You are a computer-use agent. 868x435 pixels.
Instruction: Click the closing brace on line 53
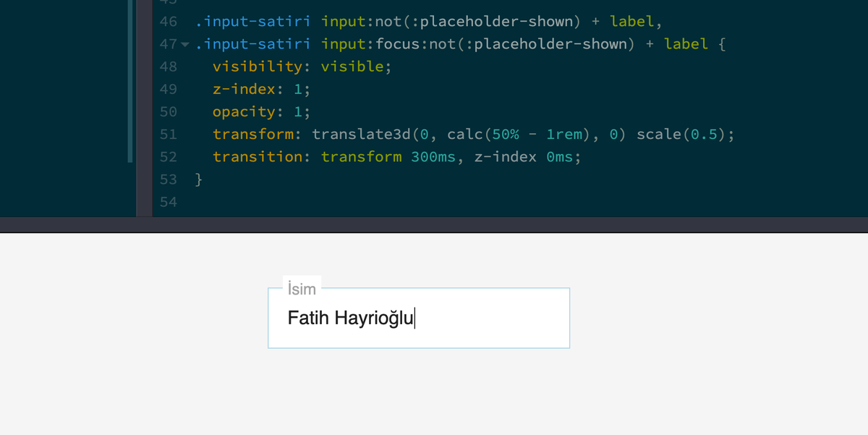tap(199, 180)
